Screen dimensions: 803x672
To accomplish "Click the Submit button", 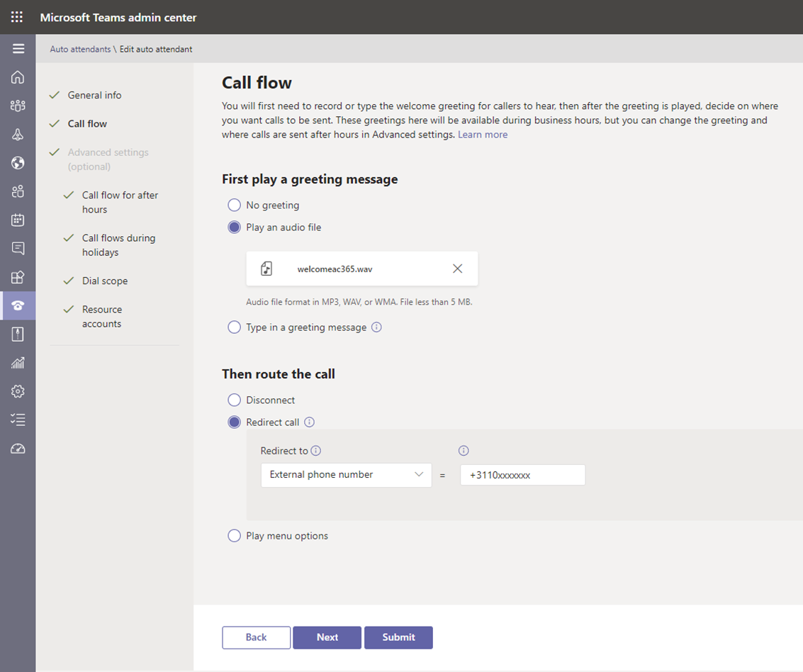I will pyautogui.click(x=398, y=637).
